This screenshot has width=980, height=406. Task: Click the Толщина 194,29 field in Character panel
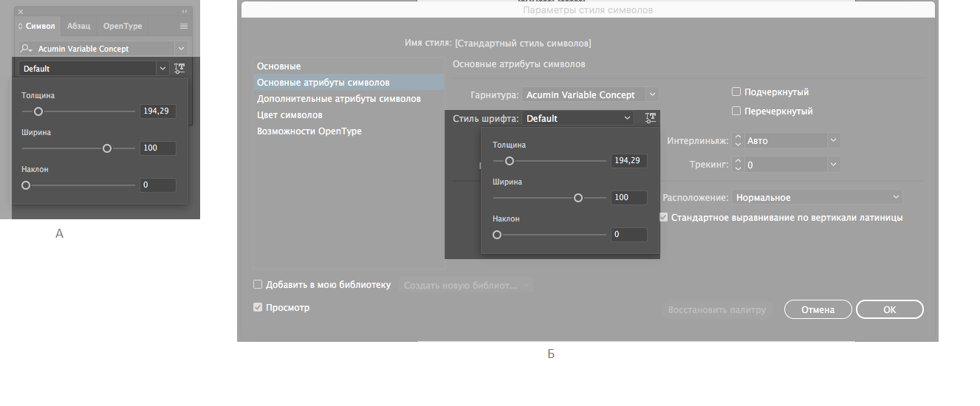158,111
